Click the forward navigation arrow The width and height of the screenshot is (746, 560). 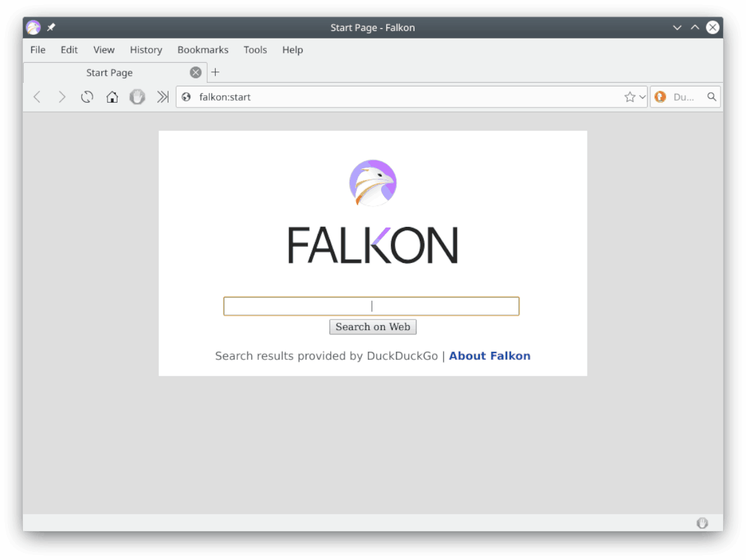pos(62,97)
